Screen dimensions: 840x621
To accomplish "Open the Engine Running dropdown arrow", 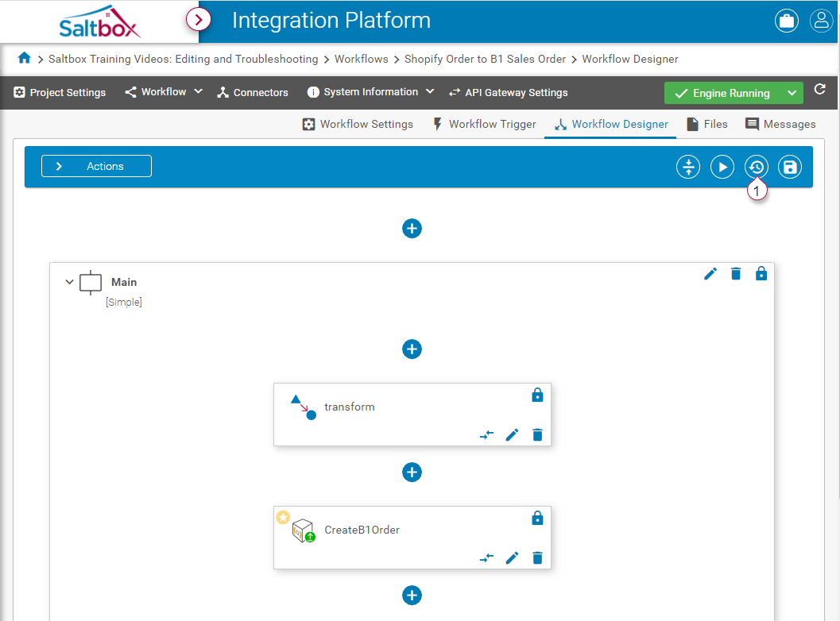I will click(792, 93).
